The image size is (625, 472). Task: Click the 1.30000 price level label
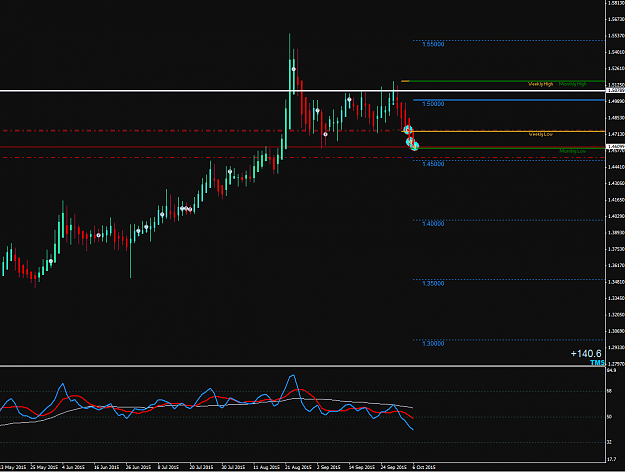433,343
